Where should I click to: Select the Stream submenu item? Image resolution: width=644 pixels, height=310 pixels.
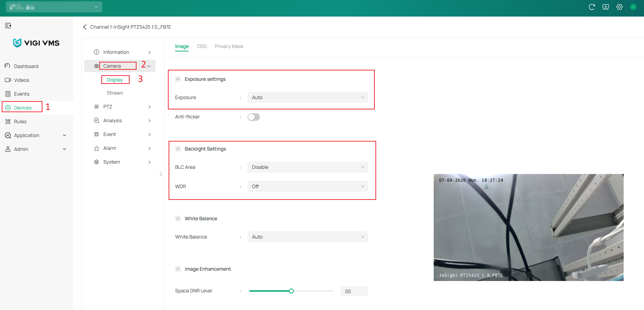point(115,93)
